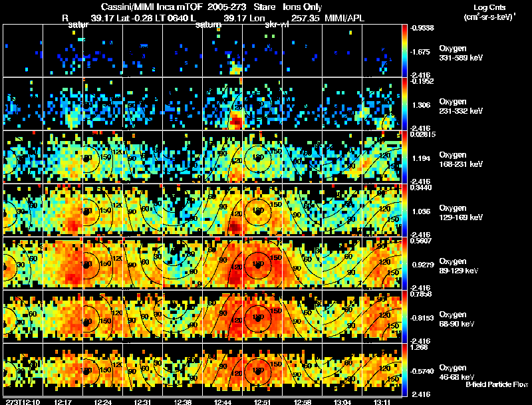
Task: Open the 231-332 keV image panel at 13:11
Action: click(382, 104)
